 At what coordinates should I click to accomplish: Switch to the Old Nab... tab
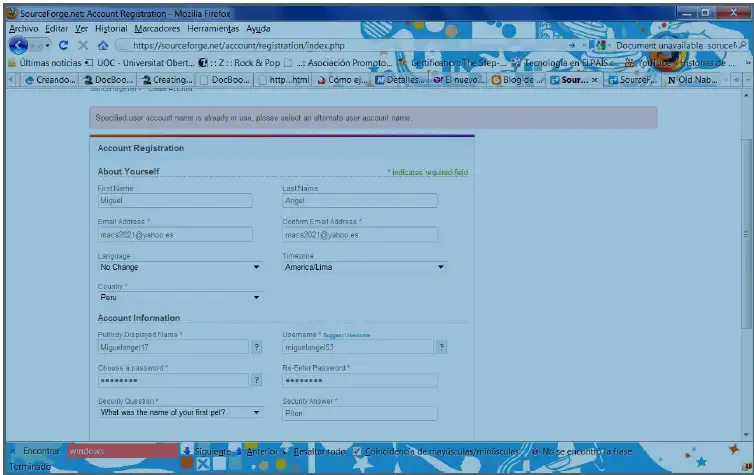pos(692,80)
